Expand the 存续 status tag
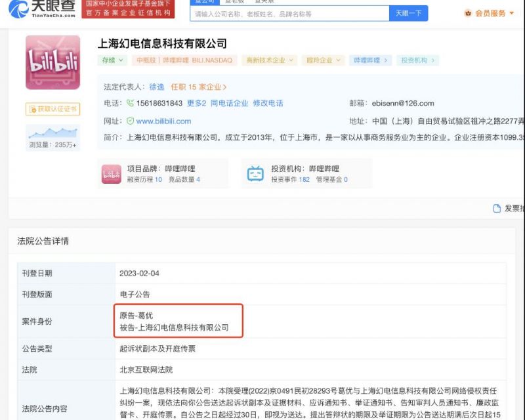 112,60
